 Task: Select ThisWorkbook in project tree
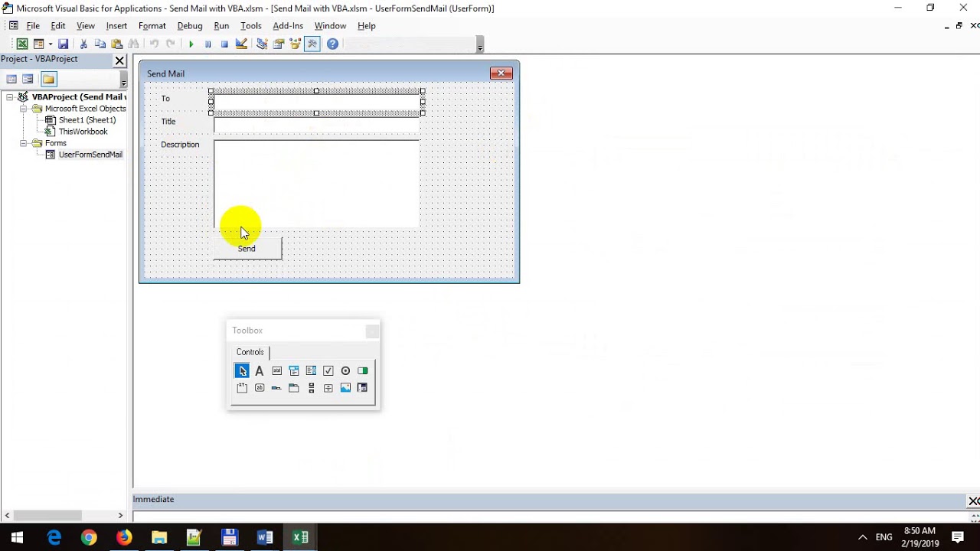tap(83, 132)
